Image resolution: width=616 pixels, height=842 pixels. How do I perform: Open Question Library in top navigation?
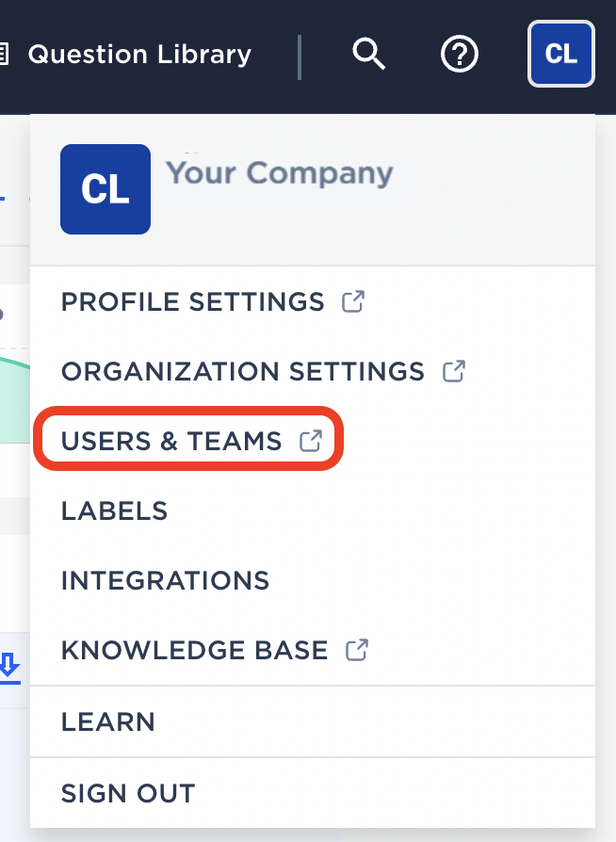139,55
